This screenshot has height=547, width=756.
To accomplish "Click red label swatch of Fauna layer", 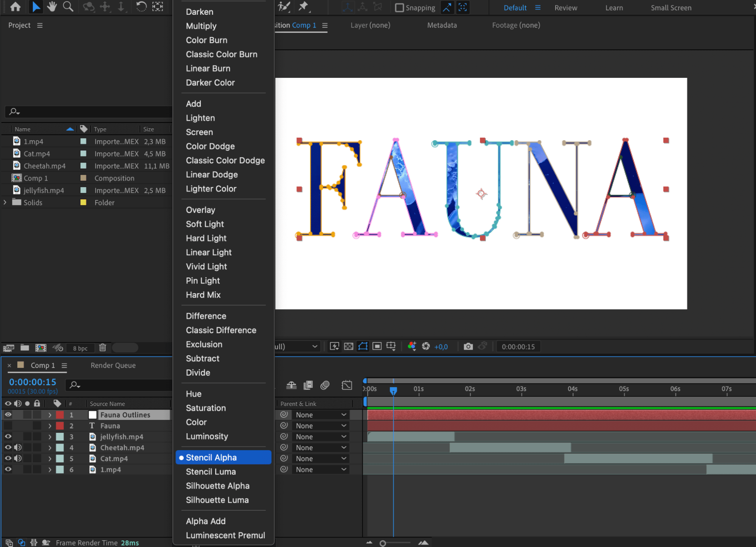I will click(x=60, y=426).
